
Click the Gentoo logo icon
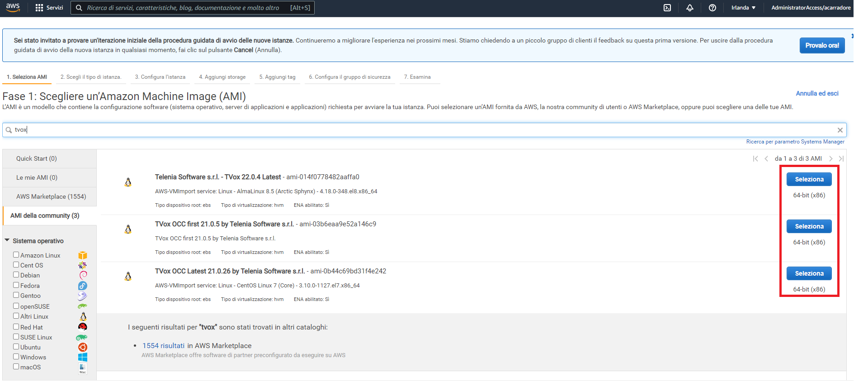click(82, 296)
